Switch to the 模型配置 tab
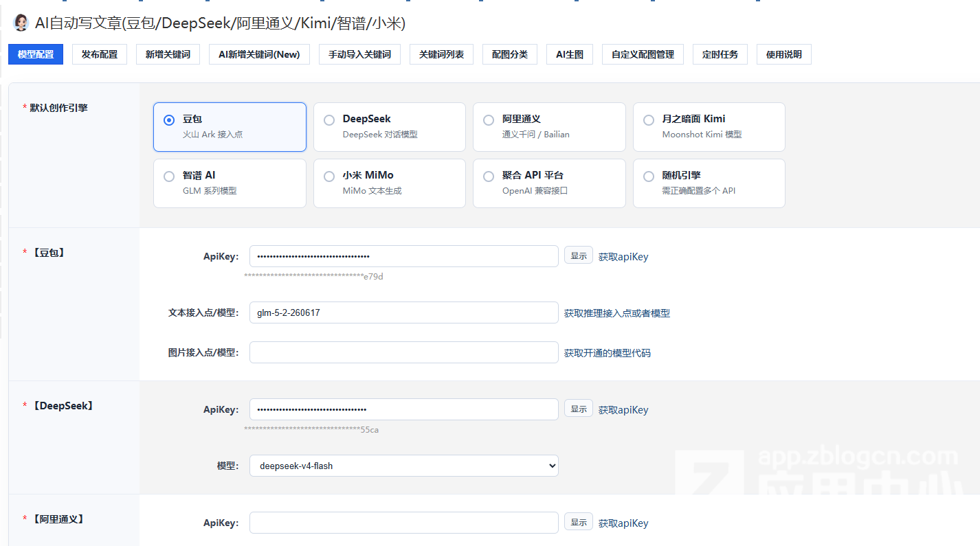 click(36, 54)
